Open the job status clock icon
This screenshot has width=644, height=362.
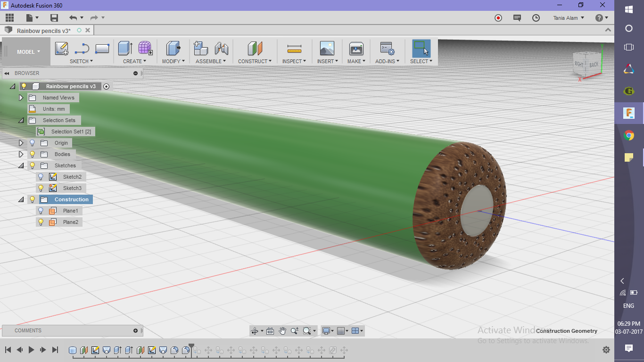coord(536,18)
